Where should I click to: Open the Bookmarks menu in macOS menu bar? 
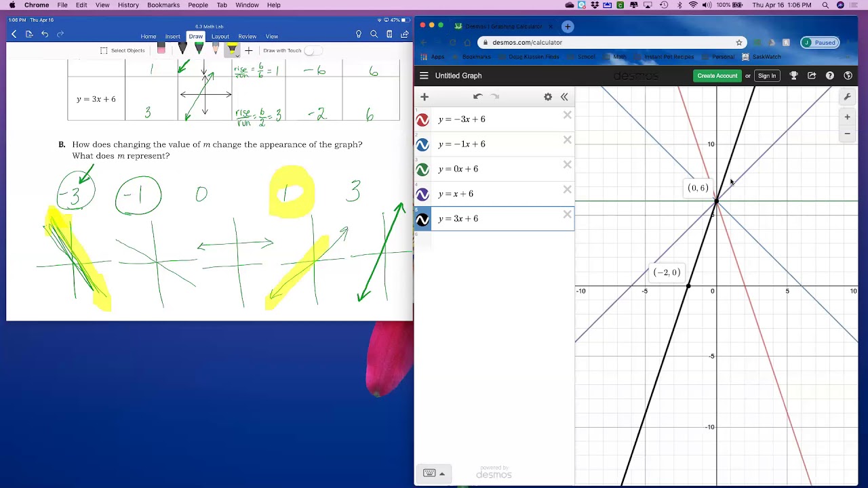tap(163, 5)
